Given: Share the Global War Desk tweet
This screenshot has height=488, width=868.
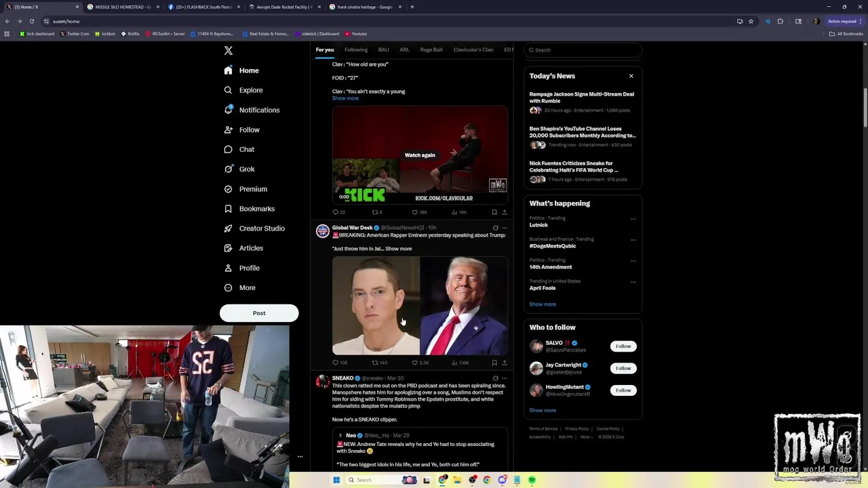Looking at the screenshot, I should [x=505, y=363].
